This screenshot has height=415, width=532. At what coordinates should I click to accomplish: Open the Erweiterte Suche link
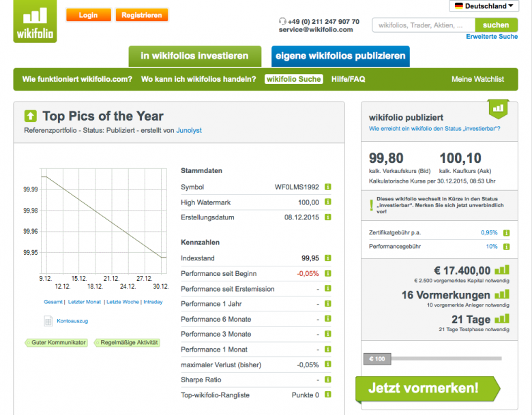coord(492,37)
